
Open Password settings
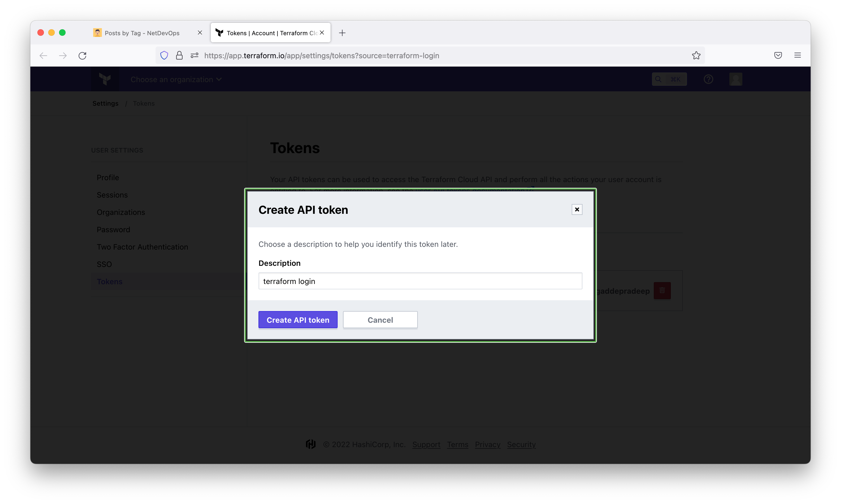click(114, 230)
